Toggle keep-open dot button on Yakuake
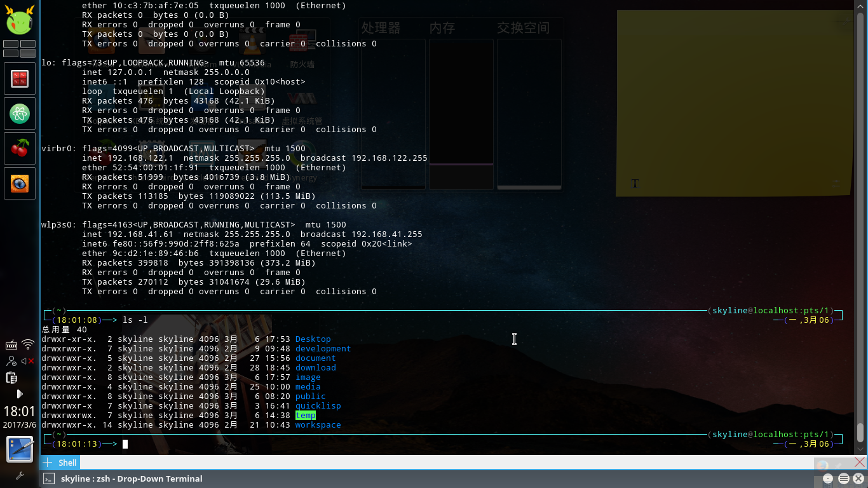The width and height of the screenshot is (868, 488). pos(828,478)
